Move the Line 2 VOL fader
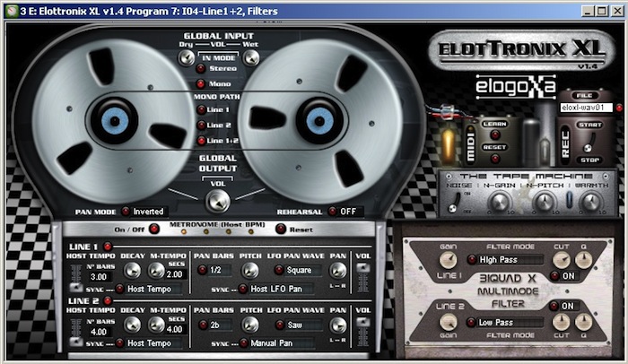The width and height of the screenshot is (628, 364). [x=363, y=322]
